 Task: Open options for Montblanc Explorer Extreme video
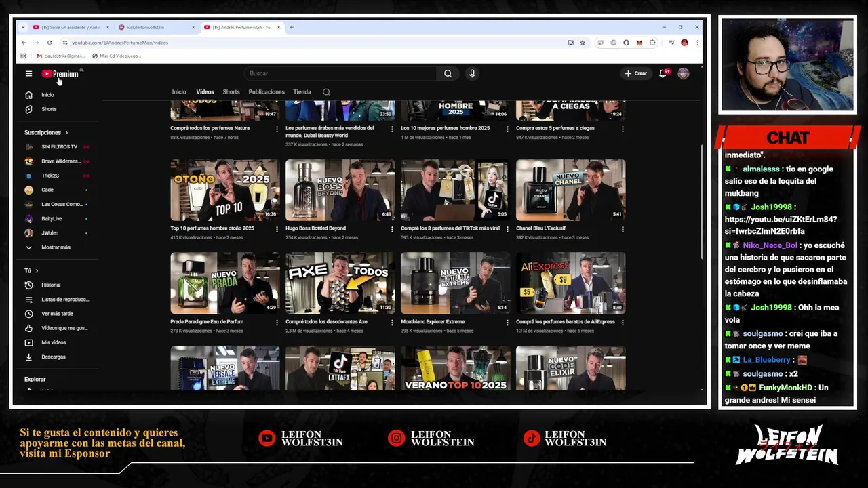coord(507,323)
